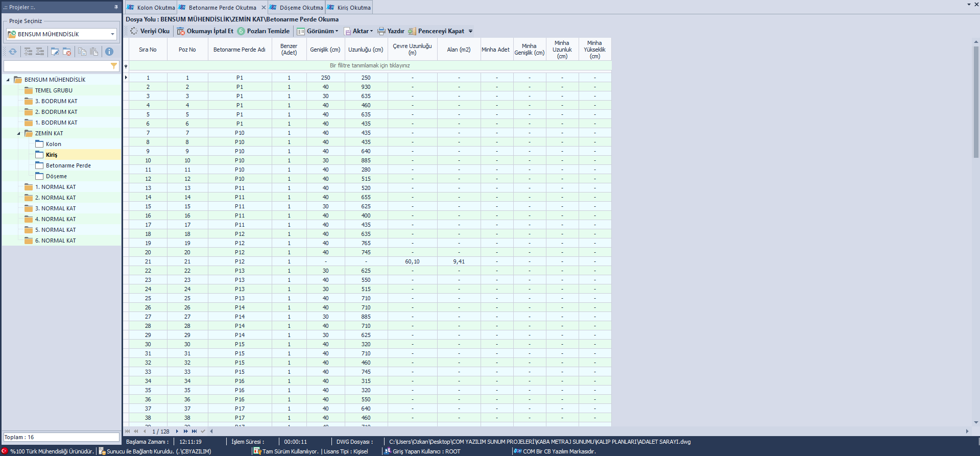Click the Veriyi Oku button
The width and height of the screenshot is (980, 456).
point(150,31)
